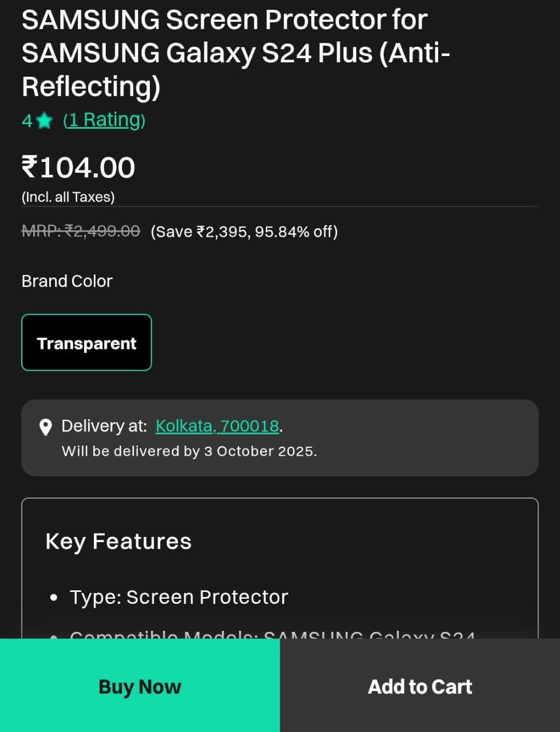Click the Type: Screen Protector feature

click(x=178, y=597)
